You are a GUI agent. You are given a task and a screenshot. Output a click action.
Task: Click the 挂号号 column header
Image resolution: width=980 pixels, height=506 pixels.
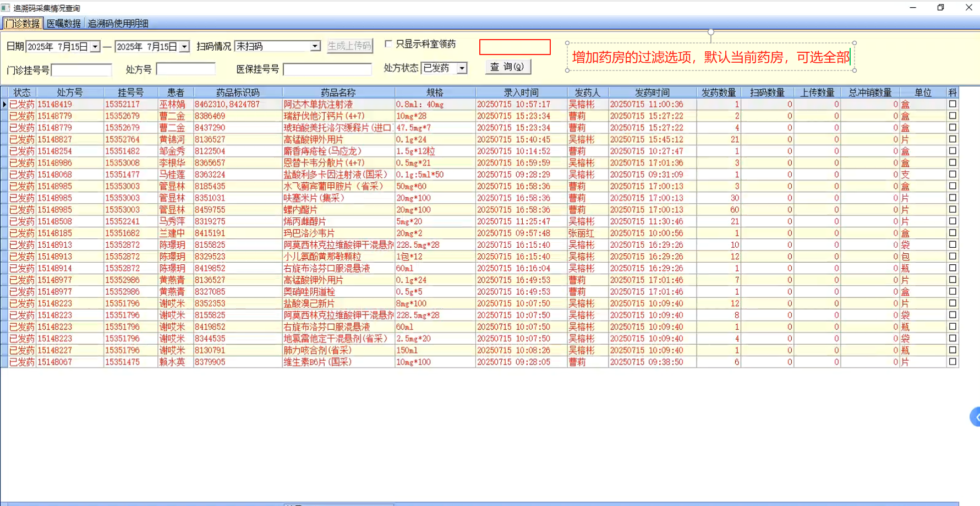(130, 93)
